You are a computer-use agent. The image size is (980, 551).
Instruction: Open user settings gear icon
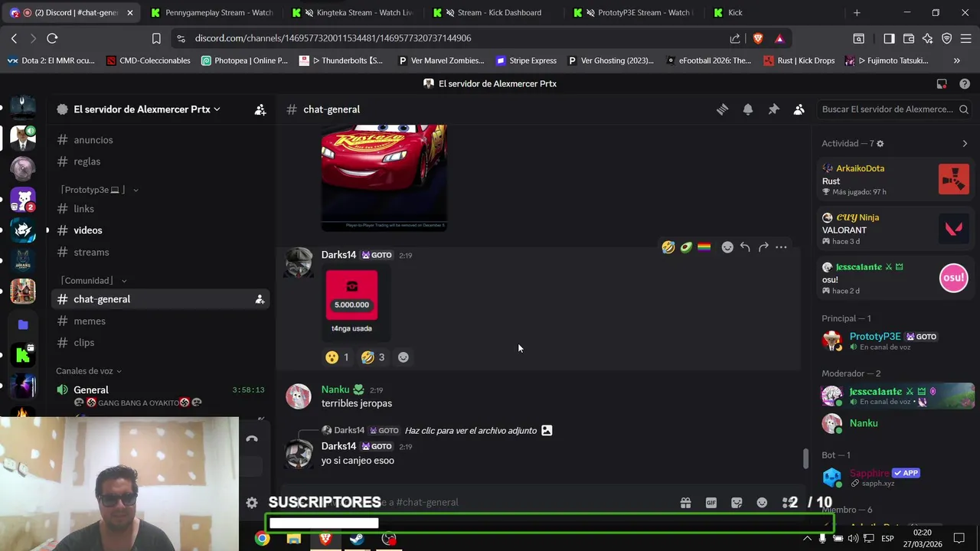252,503
